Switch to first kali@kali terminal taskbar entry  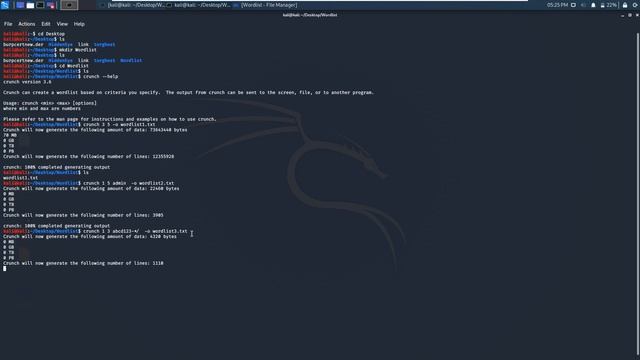[132, 5]
